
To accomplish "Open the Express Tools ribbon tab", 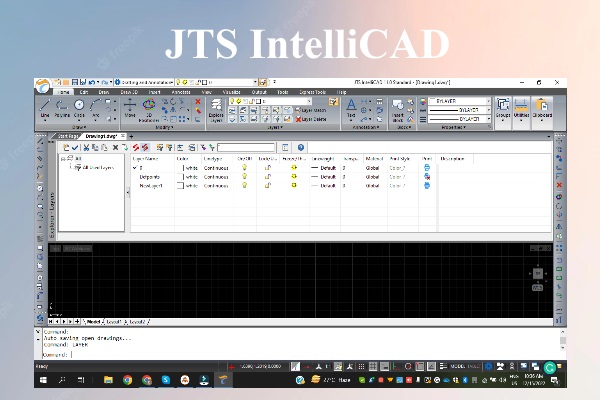I will pos(313,92).
